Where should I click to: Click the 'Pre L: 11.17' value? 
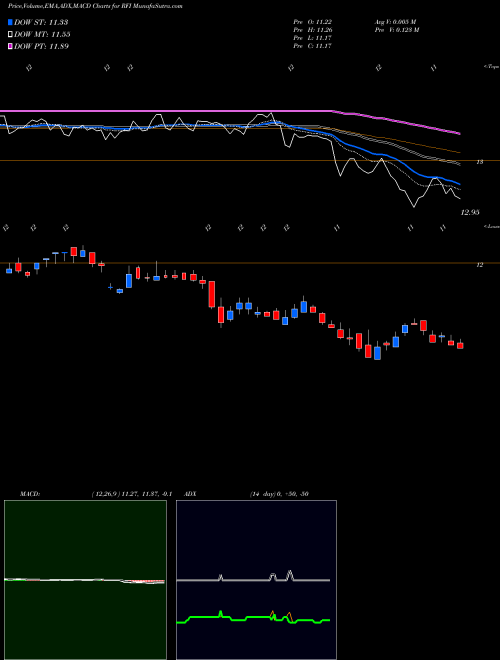click(312, 38)
